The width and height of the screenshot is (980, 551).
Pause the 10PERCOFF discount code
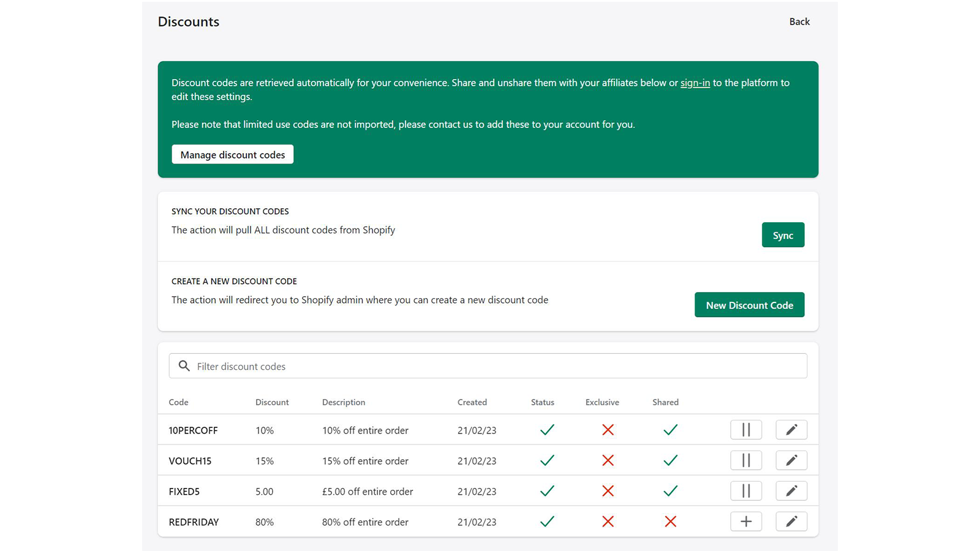(745, 429)
